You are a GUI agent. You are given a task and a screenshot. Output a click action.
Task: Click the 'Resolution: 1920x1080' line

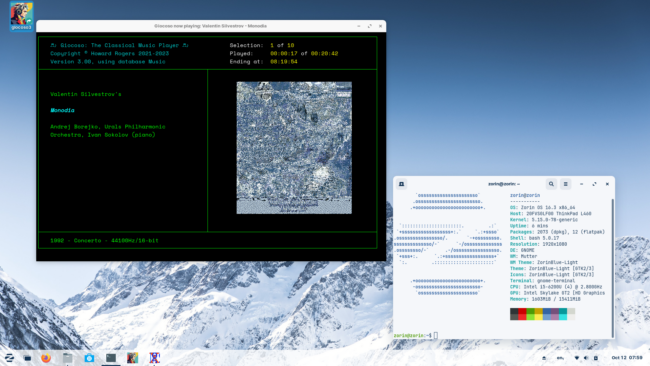(x=538, y=244)
